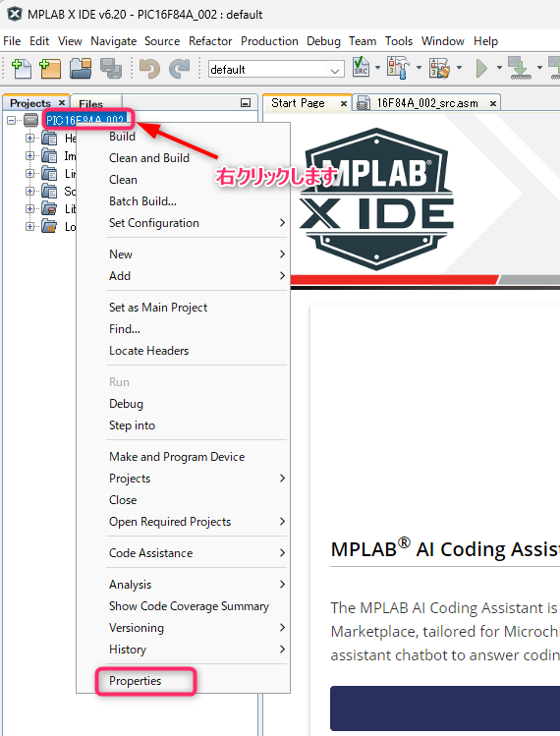Viewport: 560px width, 736px height.
Task: Close the Projects panel tab
Action: (62, 102)
